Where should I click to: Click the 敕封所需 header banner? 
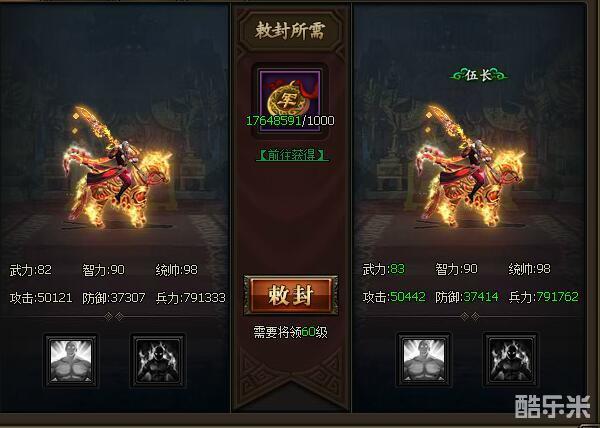pyautogui.click(x=290, y=31)
